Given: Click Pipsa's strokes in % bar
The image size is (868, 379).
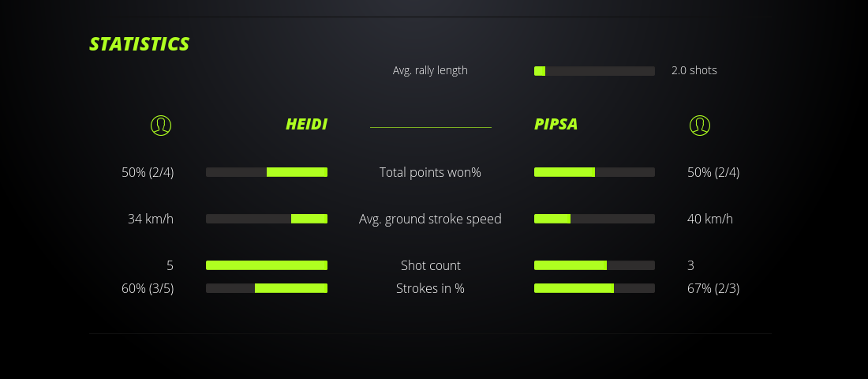Looking at the screenshot, I should 594,288.
